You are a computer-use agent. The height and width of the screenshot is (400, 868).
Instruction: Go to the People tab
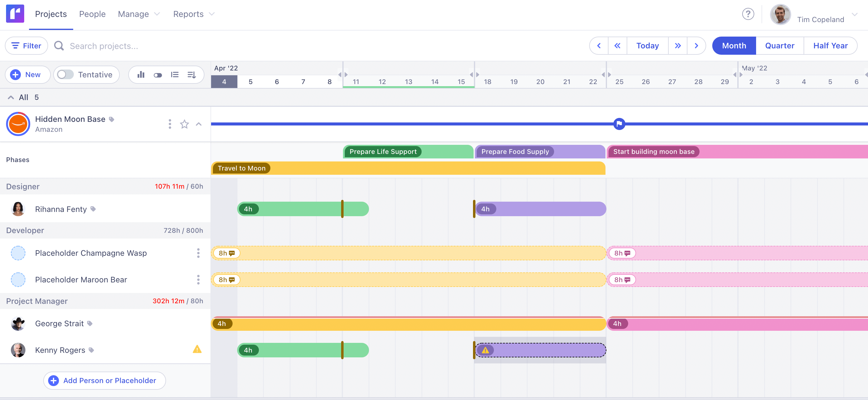click(92, 14)
